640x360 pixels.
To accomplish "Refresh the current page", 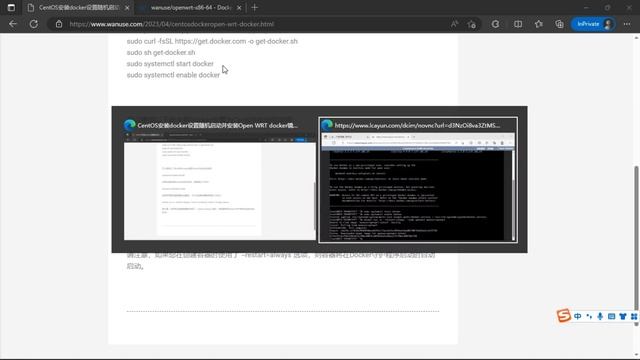I will pos(33,24).
